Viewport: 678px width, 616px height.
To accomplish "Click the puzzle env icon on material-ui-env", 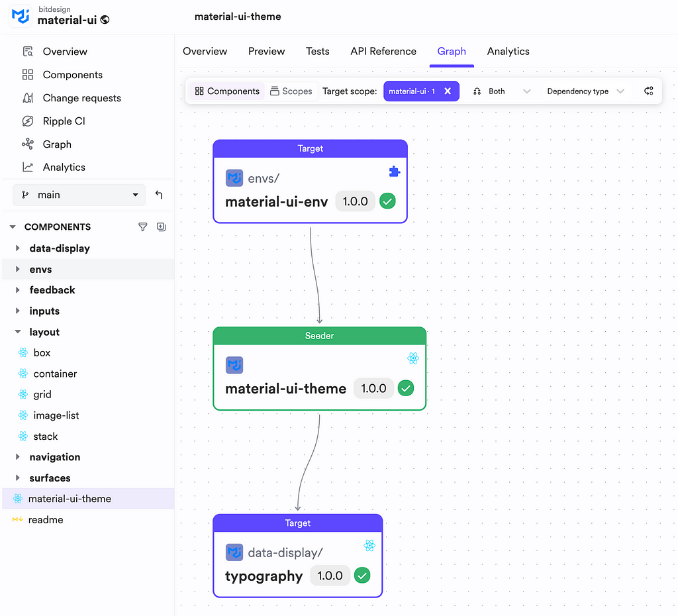I will coord(394,172).
